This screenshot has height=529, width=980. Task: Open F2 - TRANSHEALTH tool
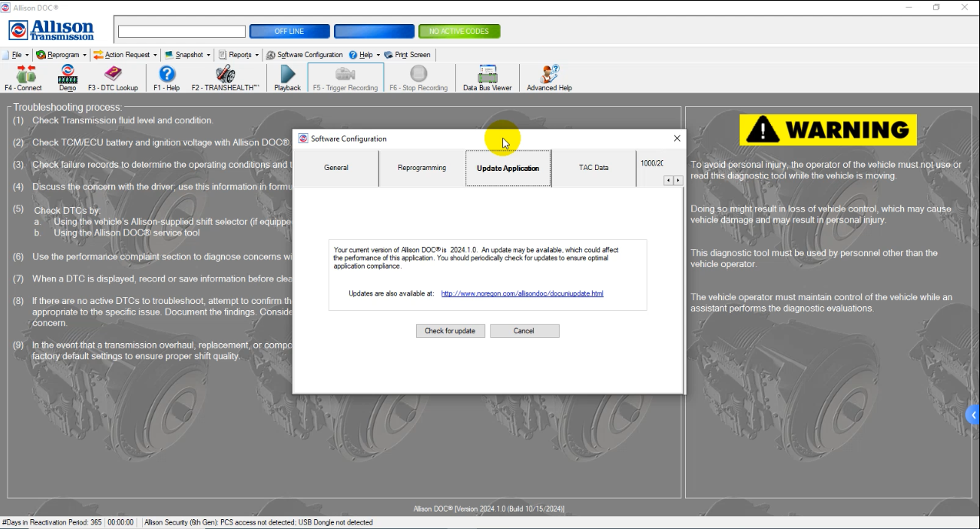tap(225, 78)
